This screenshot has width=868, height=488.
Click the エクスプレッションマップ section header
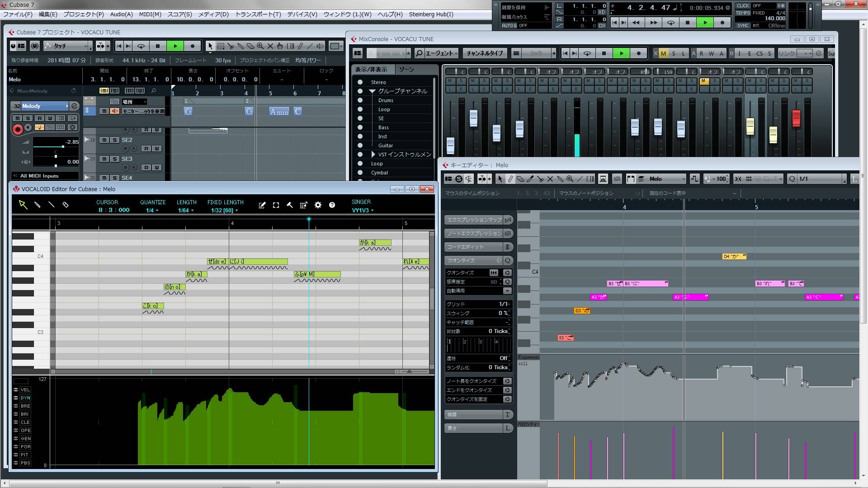coord(473,220)
